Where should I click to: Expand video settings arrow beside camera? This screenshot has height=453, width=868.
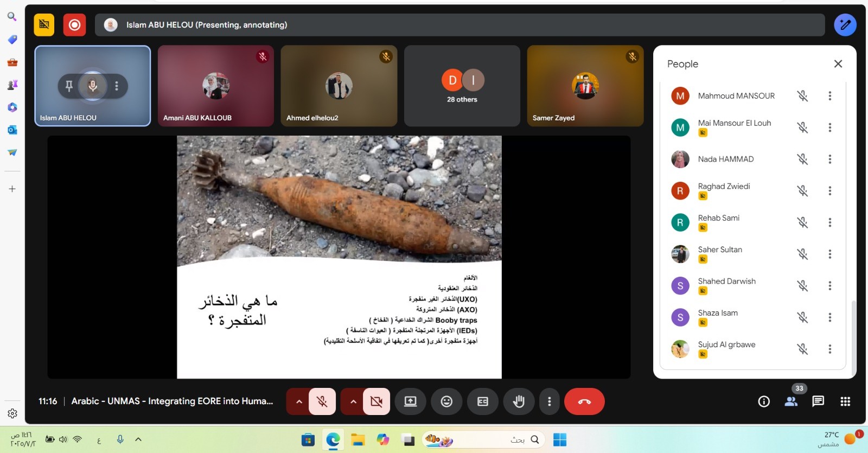353,401
